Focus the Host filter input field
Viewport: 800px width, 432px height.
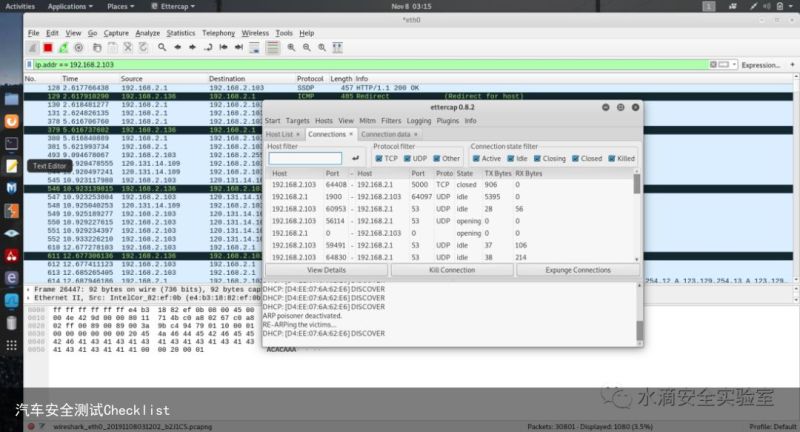click(x=305, y=158)
